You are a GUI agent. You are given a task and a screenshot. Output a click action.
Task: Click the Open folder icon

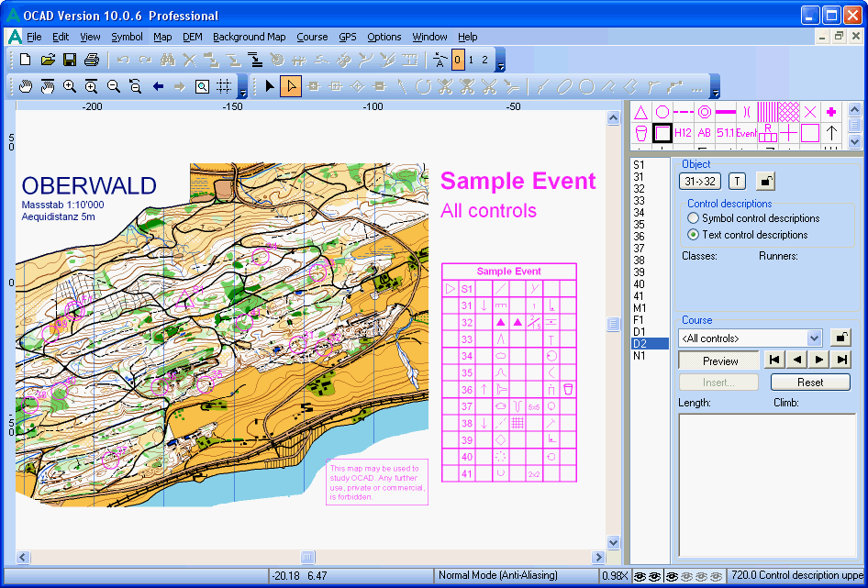point(48,61)
